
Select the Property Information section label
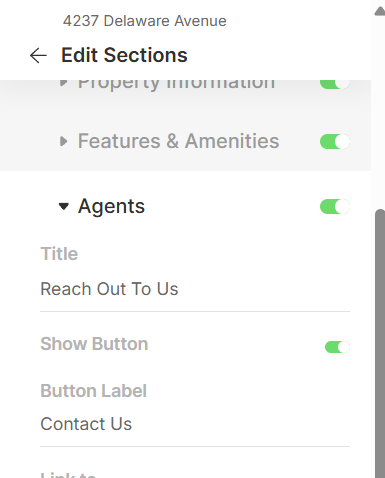coord(176,85)
